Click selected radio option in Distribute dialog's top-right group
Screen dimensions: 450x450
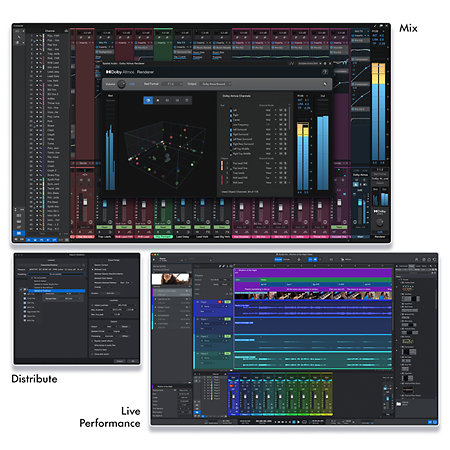pyautogui.click(x=93, y=269)
